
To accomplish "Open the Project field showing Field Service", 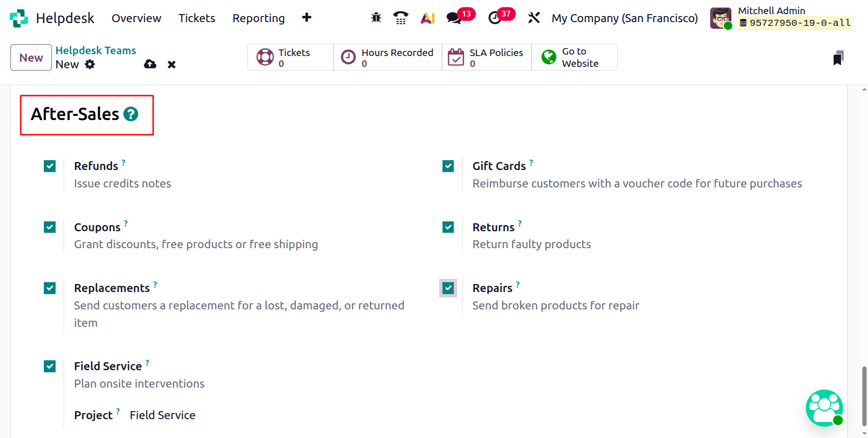I will click(162, 415).
